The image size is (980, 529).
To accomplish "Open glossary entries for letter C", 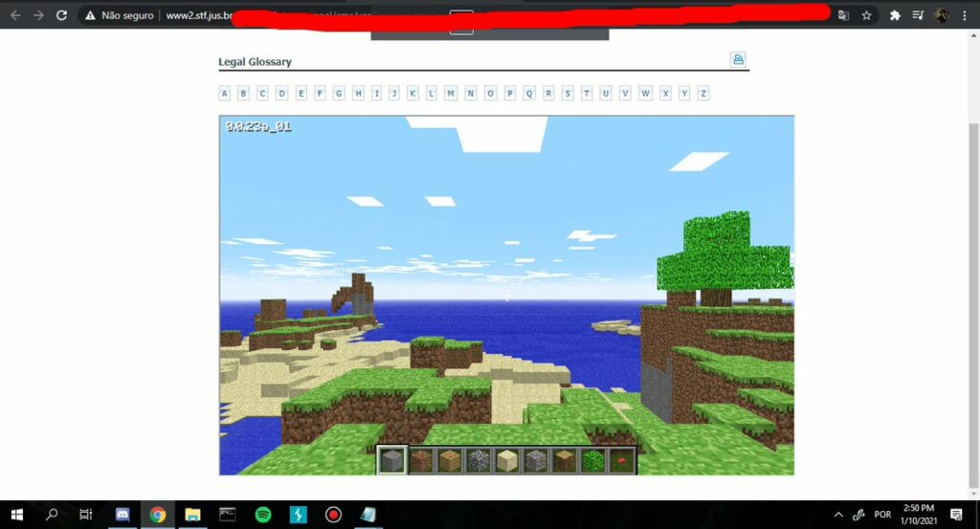I will 262,94.
